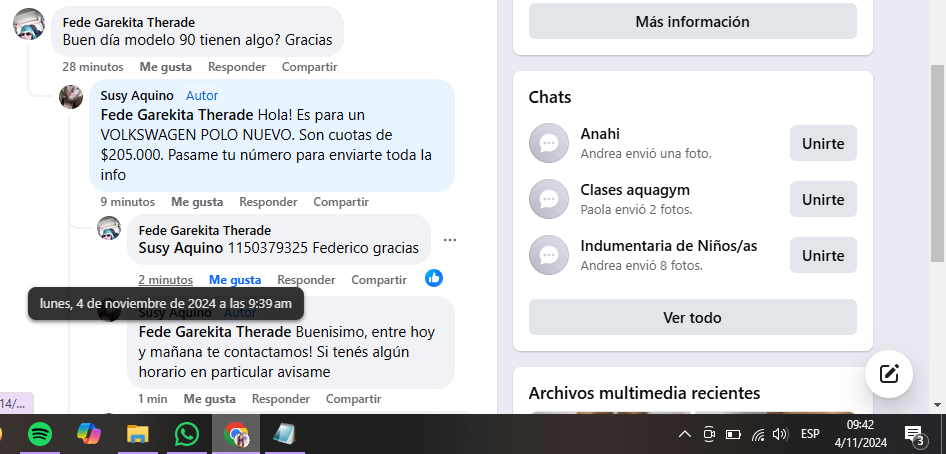This screenshot has height=454, width=946.
Task: Open ESP keyboard language menu
Action: point(810,434)
